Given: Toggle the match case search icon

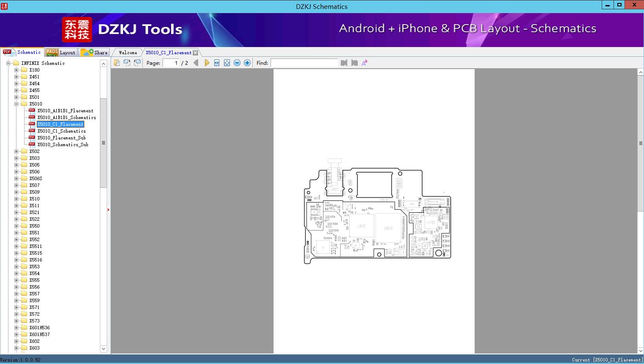Looking at the screenshot, I should 364,63.
